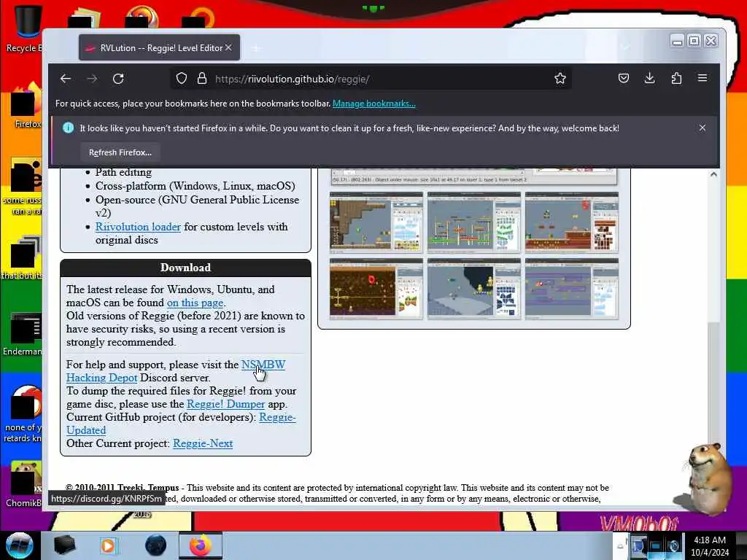Click the URL address field

point(371,79)
